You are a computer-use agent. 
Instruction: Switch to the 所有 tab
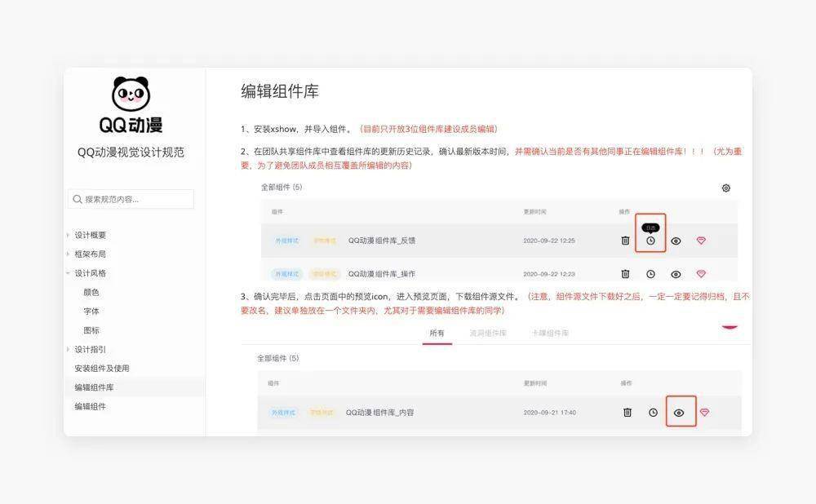click(437, 333)
